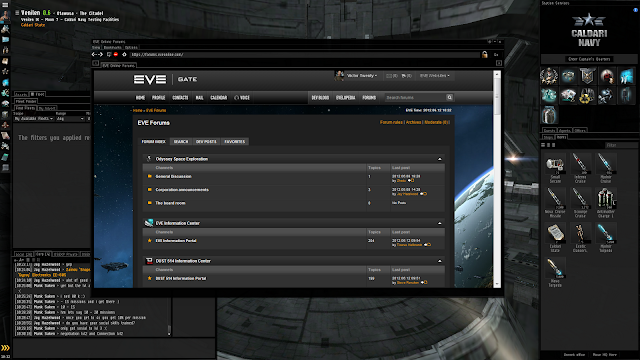
Task: Open the Corporation announcements channel
Action: (x=182, y=190)
